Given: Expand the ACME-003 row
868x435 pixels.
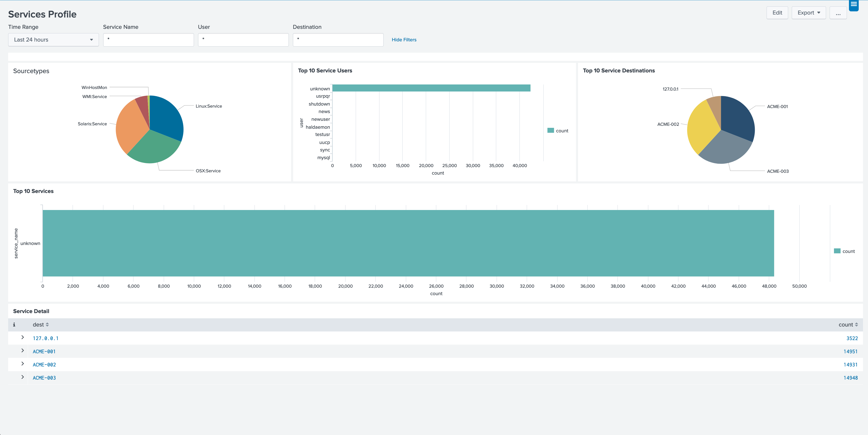Looking at the screenshot, I should [x=23, y=377].
